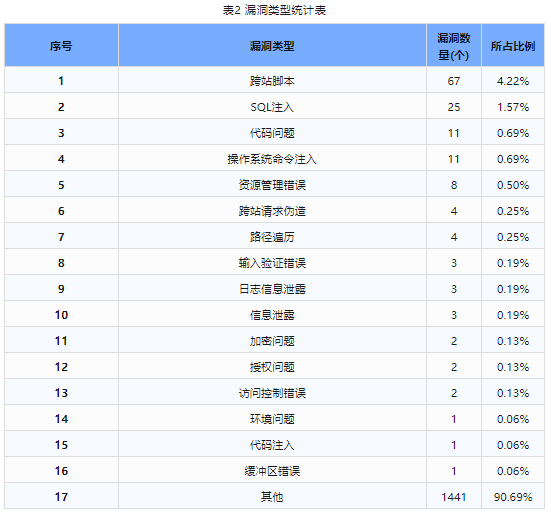Select the 缓冲区错误 cell

272,471
